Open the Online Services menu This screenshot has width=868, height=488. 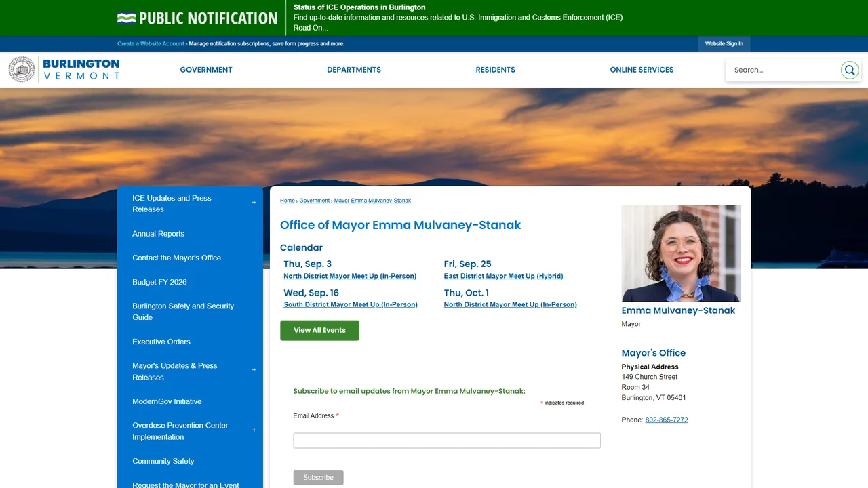coord(642,70)
